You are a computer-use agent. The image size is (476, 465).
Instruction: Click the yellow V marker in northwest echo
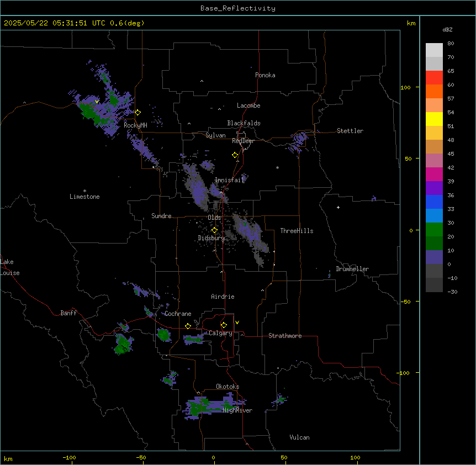pyautogui.click(x=97, y=102)
